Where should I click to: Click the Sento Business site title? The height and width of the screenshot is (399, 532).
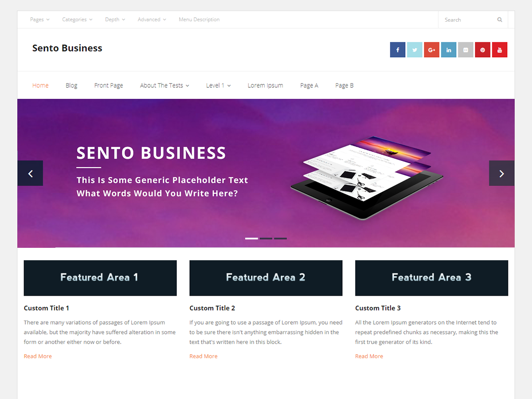pos(67,48)
